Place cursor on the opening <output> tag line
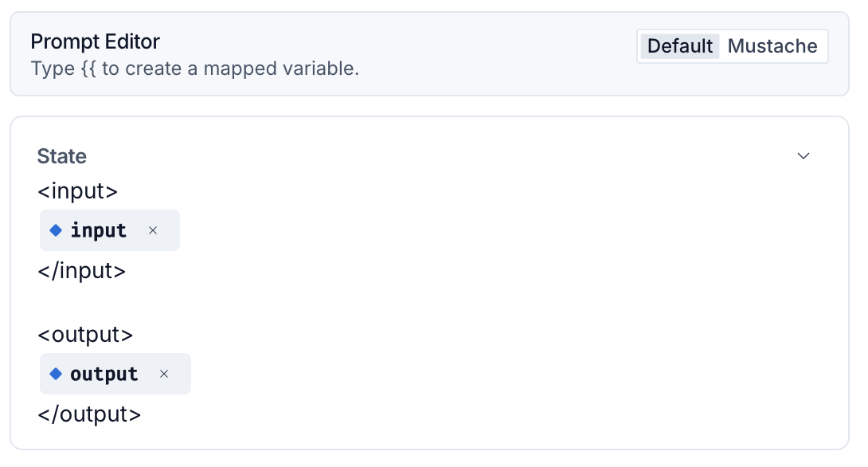The image size is (868, 467). pos(85,335)
